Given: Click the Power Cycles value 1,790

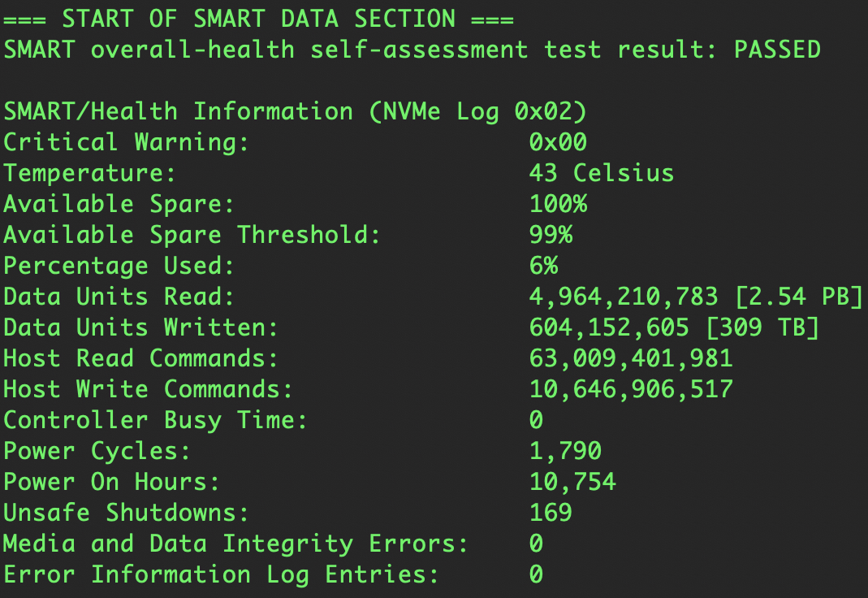Looking at the screenshot, I should (x=565, y=451).
